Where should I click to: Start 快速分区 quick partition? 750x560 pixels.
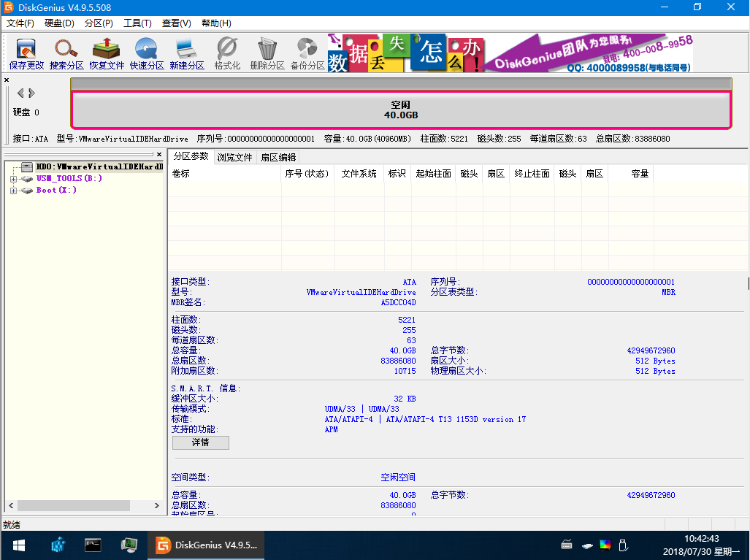(x=147, y=53)
